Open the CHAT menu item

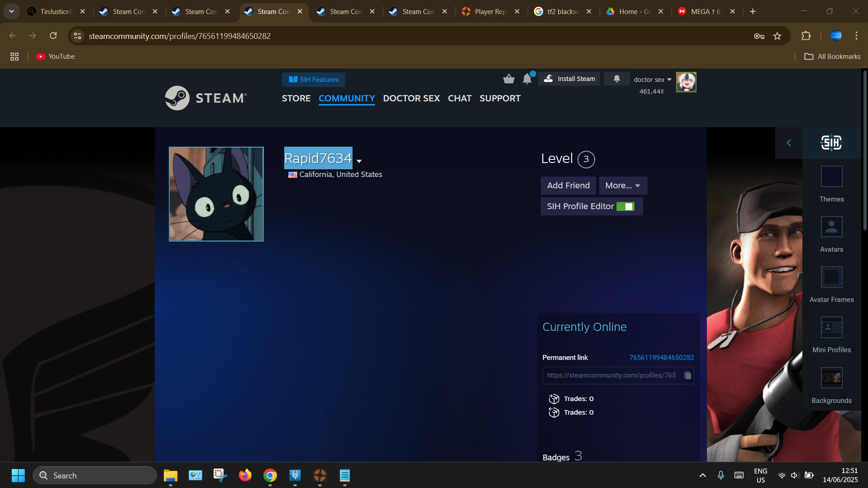(x=460, y=98)
